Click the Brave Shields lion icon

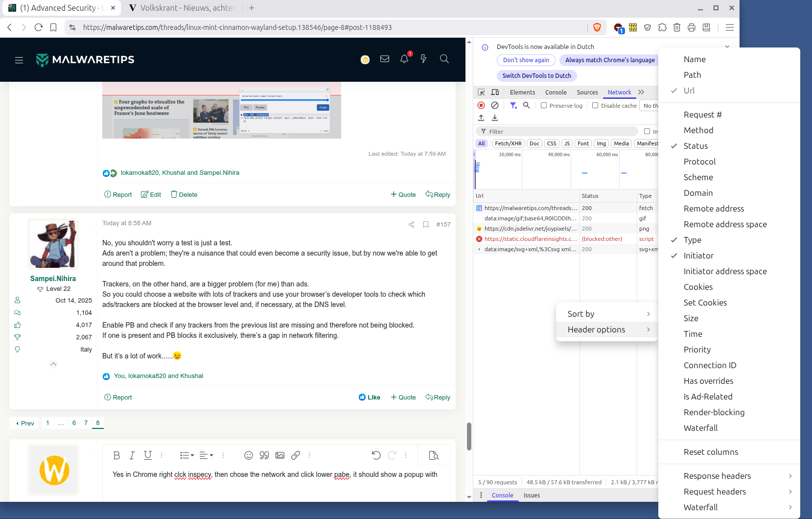point(597,27)
